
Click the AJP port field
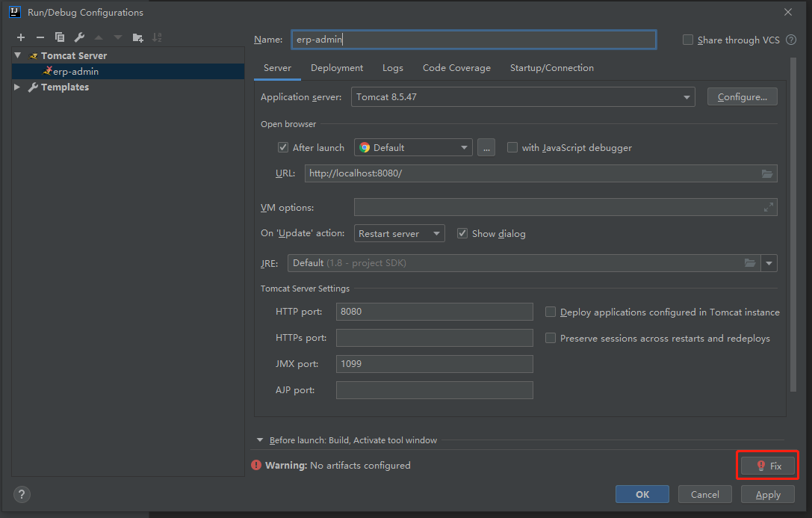(x=435, y=390)
